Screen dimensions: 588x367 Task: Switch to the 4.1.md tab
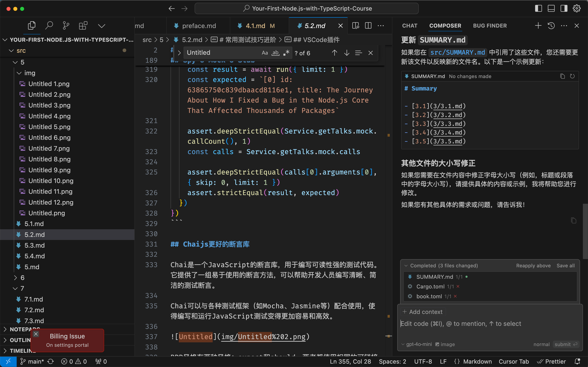[259, 26]
